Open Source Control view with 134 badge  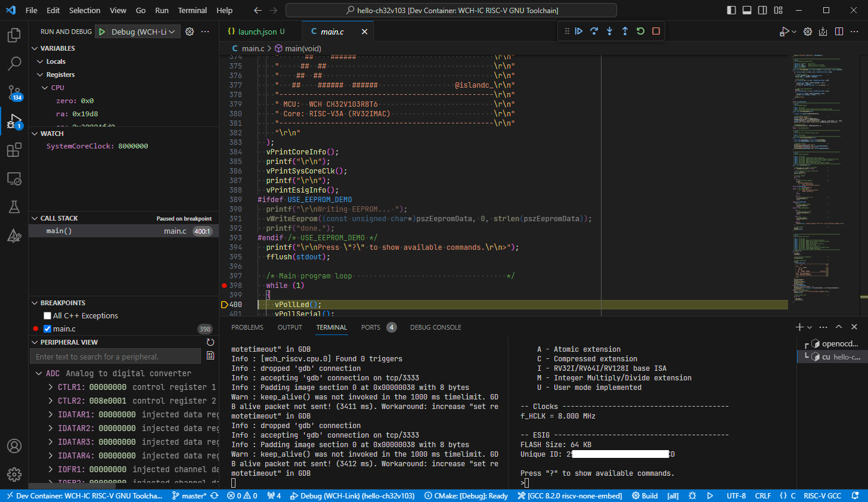(14, 92)
